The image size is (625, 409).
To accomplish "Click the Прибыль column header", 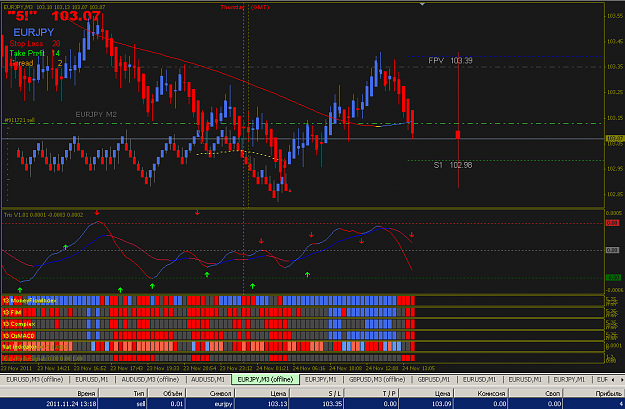I will pyautogui.click(x=594, y=393).
